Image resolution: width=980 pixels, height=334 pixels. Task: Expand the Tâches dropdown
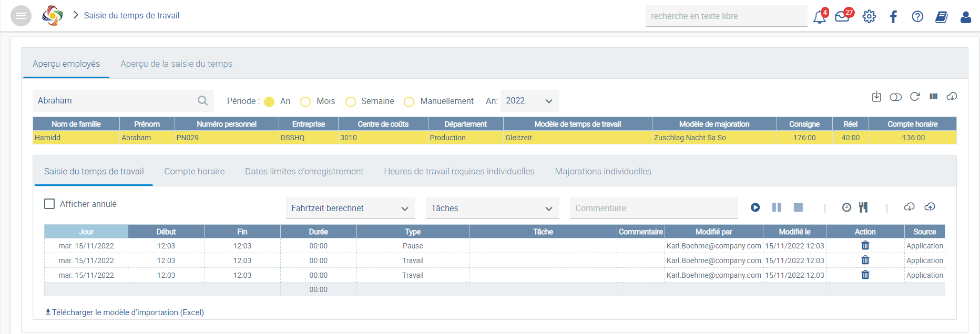[x=492, y=208]
